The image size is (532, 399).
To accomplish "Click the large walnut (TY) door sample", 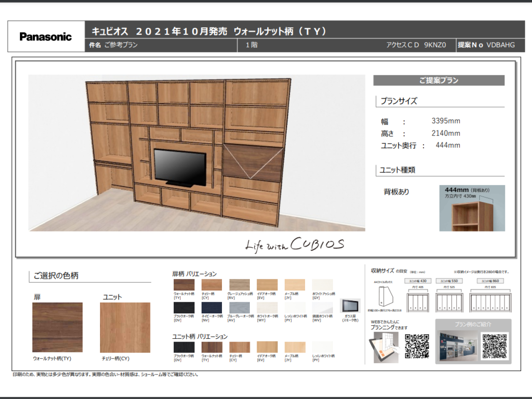I will [x=57, y=327].
